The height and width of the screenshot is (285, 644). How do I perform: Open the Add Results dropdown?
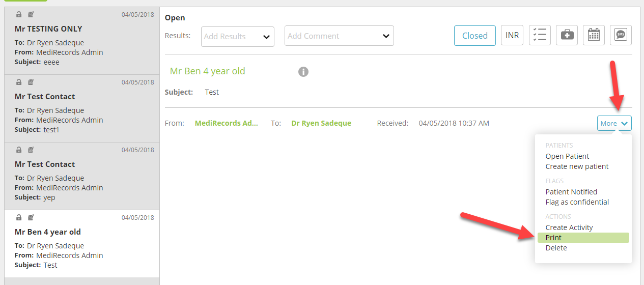point(238,36)
